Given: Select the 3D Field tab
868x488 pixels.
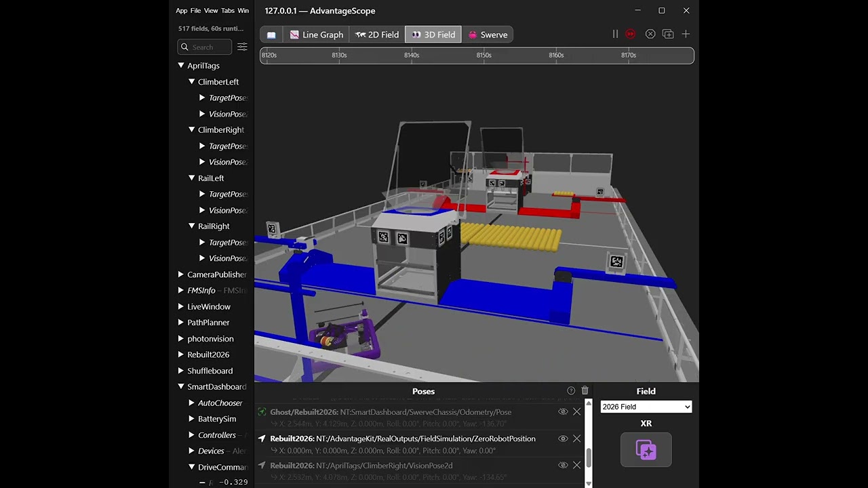Looking at the screenshot, I should pyautogui.click(x=433, y=35).
